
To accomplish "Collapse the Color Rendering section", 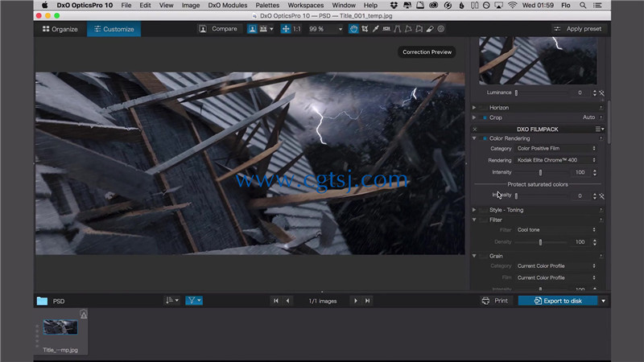I will point(474,138).
